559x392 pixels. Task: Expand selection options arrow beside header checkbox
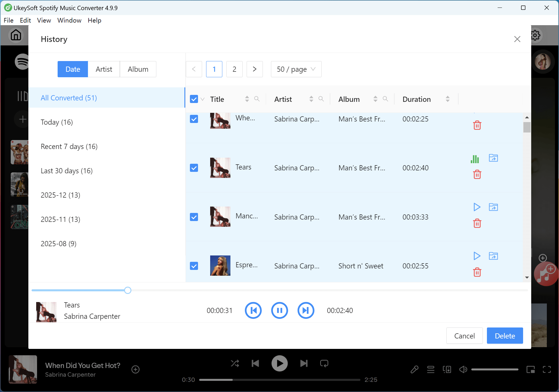pyautogui.click(x=203, y=99)
